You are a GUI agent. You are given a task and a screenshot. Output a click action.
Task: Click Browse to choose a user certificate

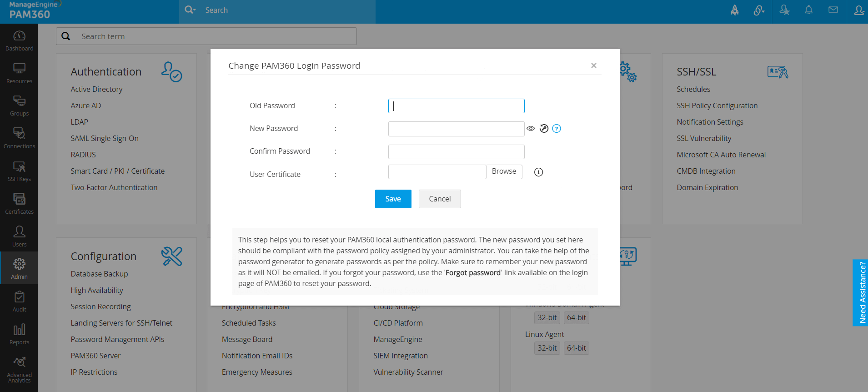point(504,171)
